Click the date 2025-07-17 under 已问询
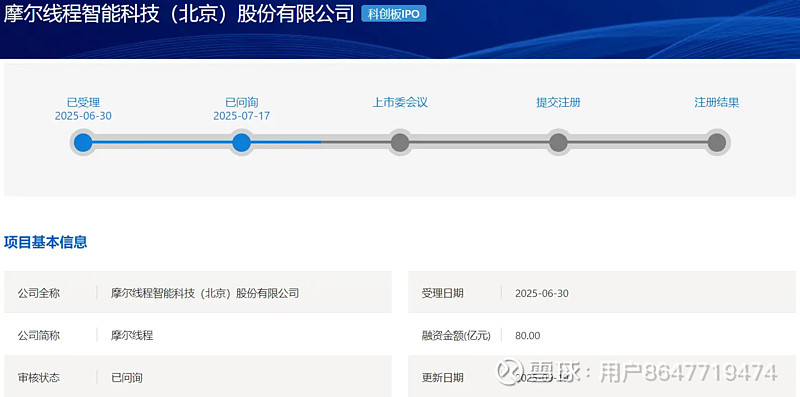The image size is (800, 397). [x=241, y=116]
